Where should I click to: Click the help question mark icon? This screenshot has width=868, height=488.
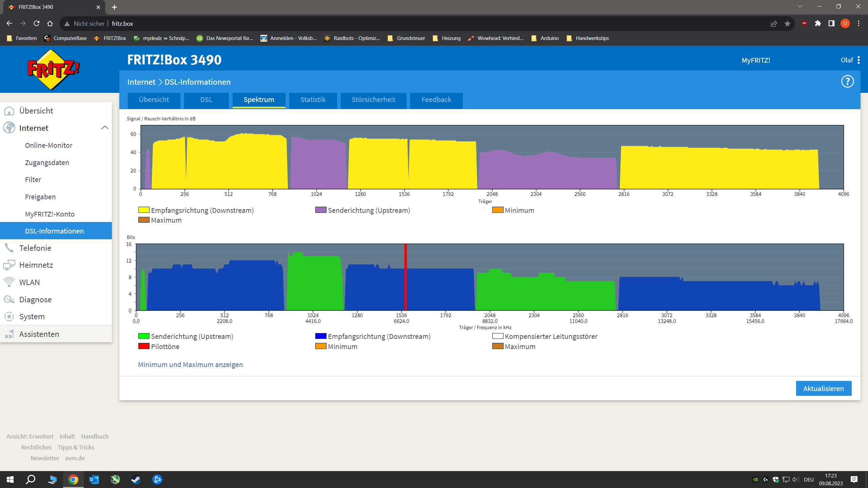(847, 82)
